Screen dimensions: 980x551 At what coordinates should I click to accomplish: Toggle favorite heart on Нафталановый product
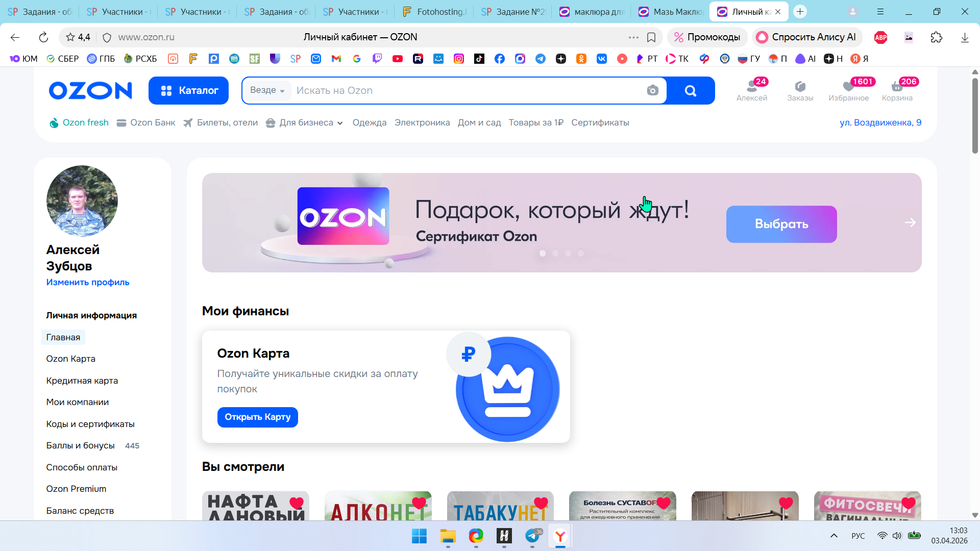[x=297, y=503]
